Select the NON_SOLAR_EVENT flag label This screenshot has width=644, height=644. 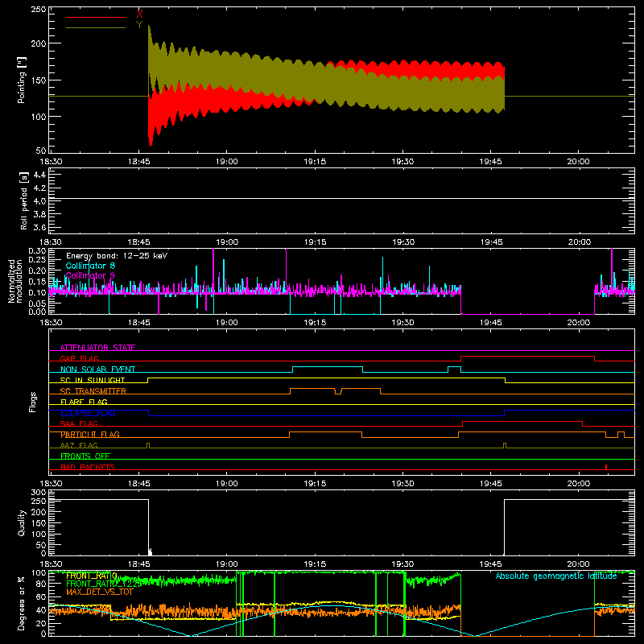click(97, 369)
